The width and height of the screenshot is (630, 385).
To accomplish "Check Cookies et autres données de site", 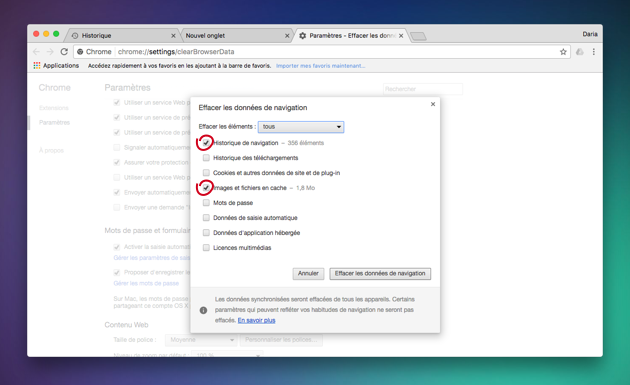I will point(206,173).
